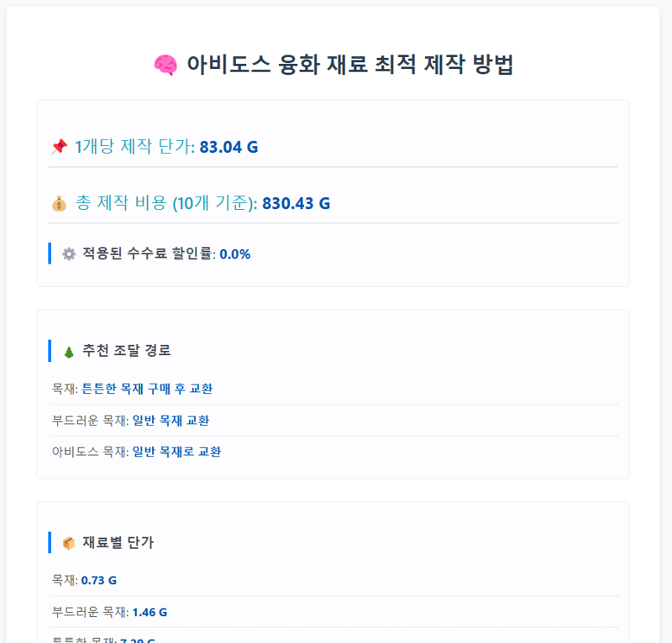Select the page title 아비도스 융화 재료 최적 제작 방법

point(349,65)
